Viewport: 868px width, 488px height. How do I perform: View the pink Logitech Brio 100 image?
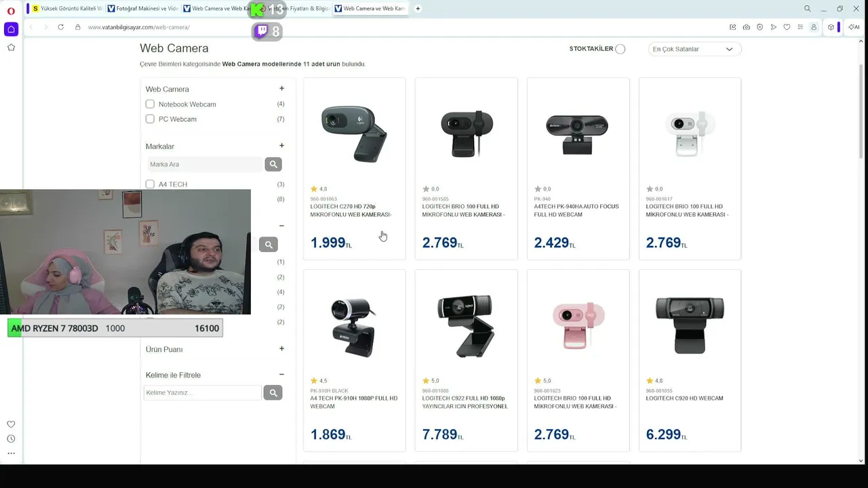(578, 325)
